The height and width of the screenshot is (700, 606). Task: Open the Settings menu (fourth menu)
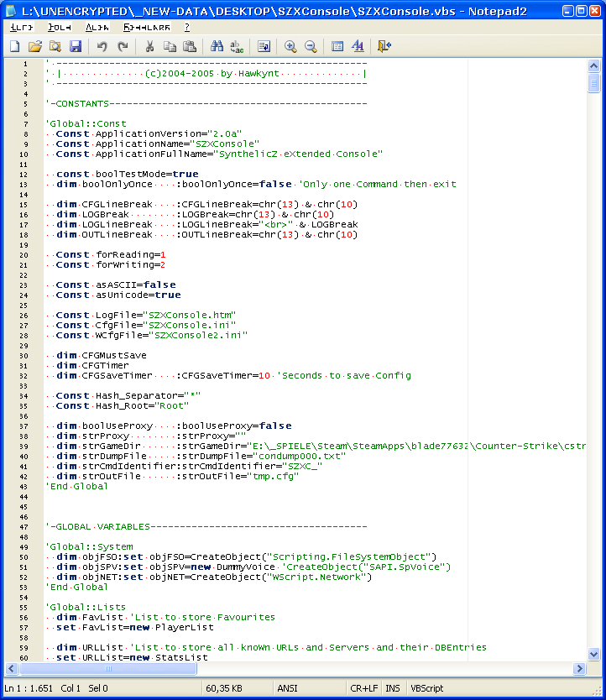click(147, 28)
